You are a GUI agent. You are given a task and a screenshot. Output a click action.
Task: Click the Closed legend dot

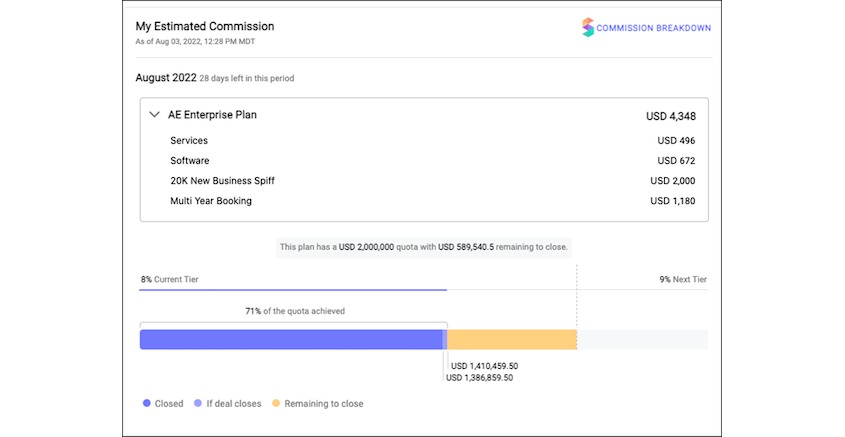pos(147,403)
